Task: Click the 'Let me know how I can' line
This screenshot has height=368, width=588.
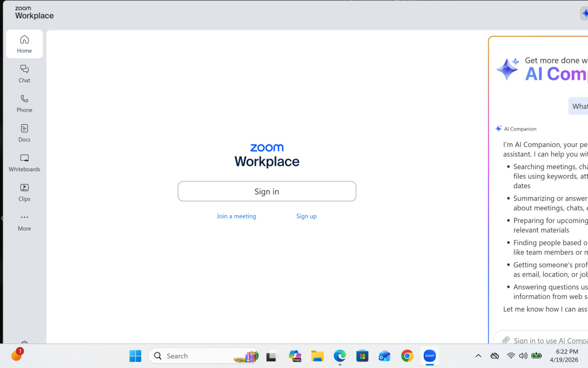Action: (545, 309)
